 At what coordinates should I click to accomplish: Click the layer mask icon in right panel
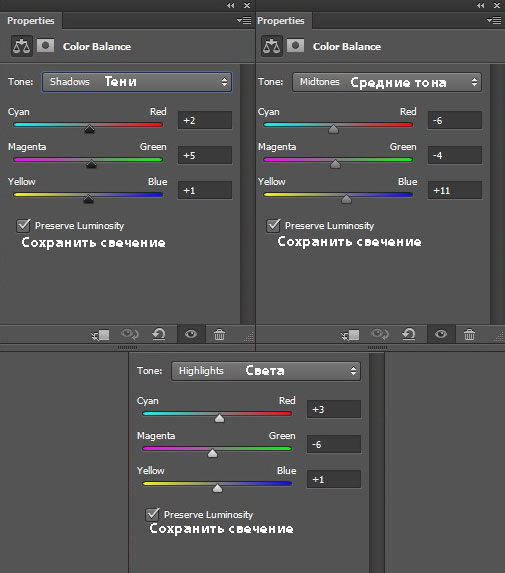coord(295,46)
